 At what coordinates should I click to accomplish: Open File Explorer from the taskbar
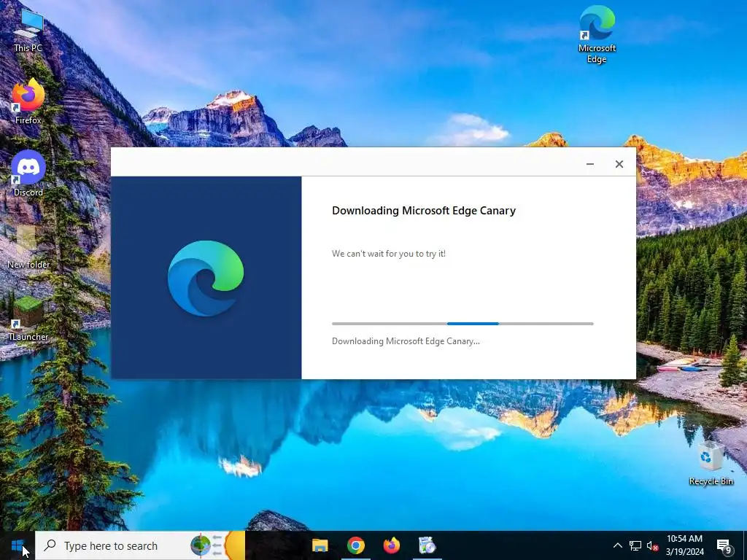[320, 545]
